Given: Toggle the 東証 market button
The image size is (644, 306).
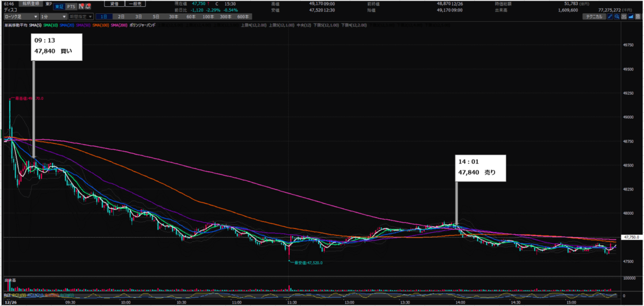Looking at the screenshot, I should pos(59,6).
